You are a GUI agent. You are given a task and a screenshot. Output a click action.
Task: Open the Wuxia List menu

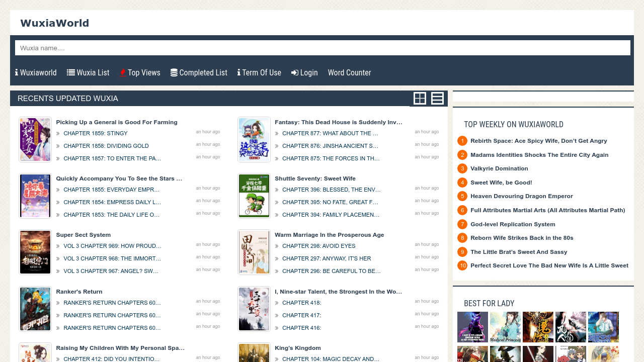(88, 72)
